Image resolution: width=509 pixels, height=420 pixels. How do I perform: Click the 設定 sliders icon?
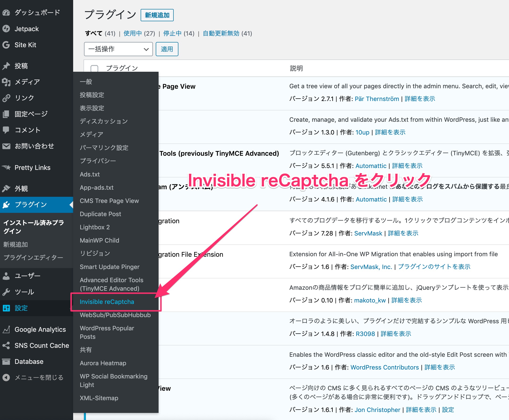click(6, 308)
